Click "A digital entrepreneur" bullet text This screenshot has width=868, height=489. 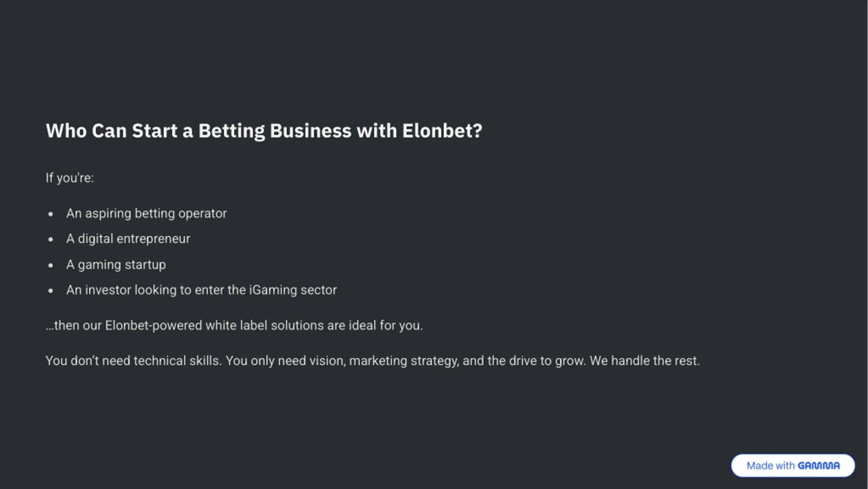coord(128,239)
